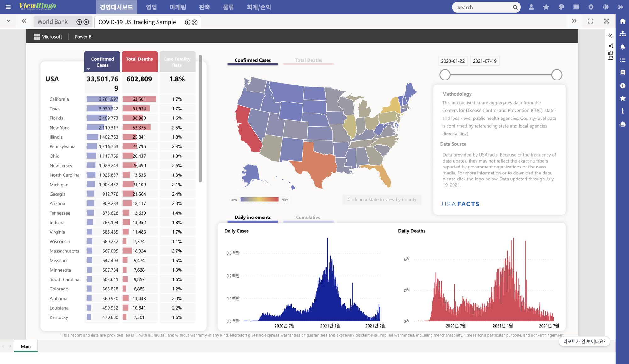Viewport: 629px width, 364px height.
Task: Open the notifications bell icon
Action: point(622,47)
